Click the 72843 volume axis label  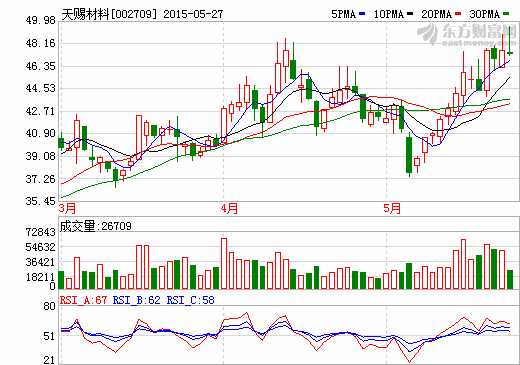(41, 232)
